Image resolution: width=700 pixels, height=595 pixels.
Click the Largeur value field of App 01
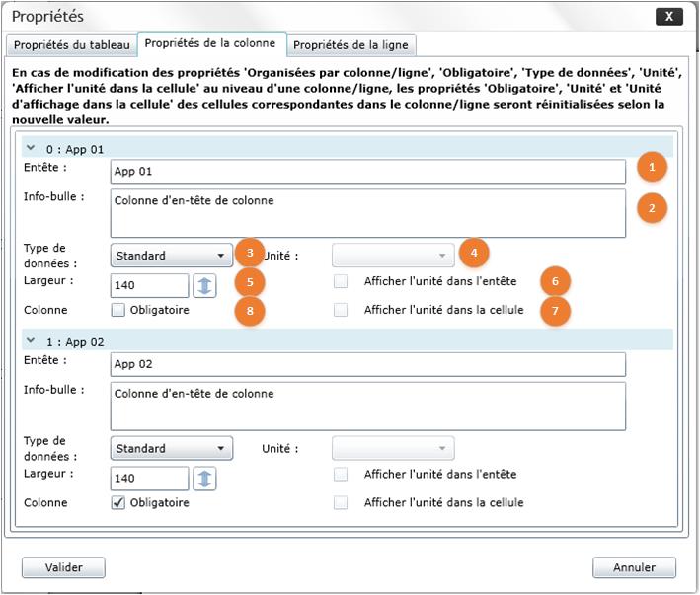(149, 285)
